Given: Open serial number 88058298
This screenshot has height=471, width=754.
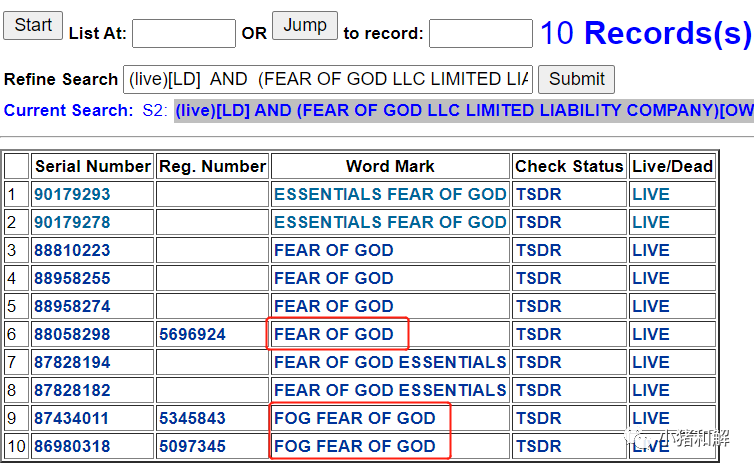Looking at the screenshot, I should point(72,334).
